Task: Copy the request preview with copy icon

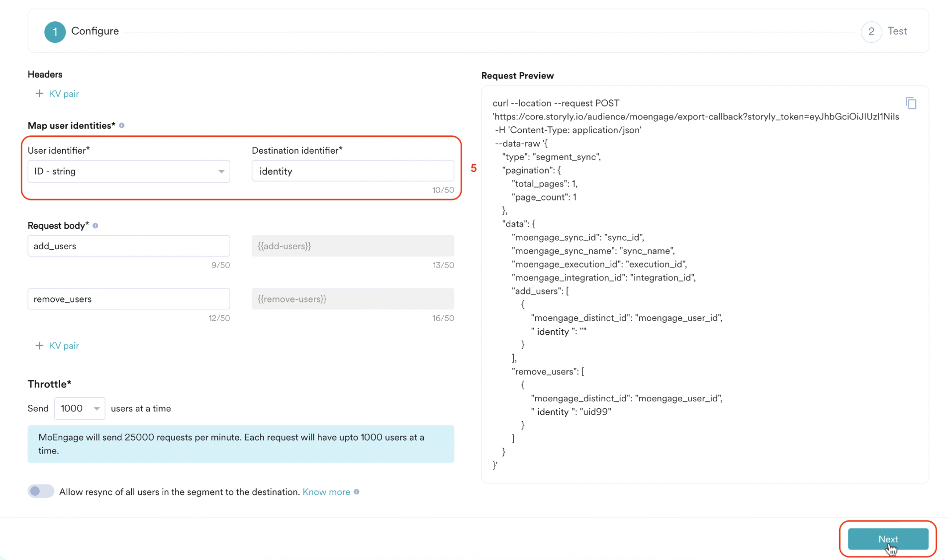Action: click(911, 103)
